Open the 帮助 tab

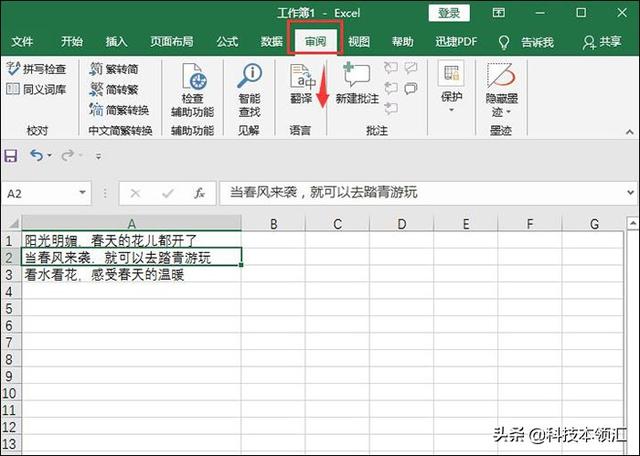point(403,41)
